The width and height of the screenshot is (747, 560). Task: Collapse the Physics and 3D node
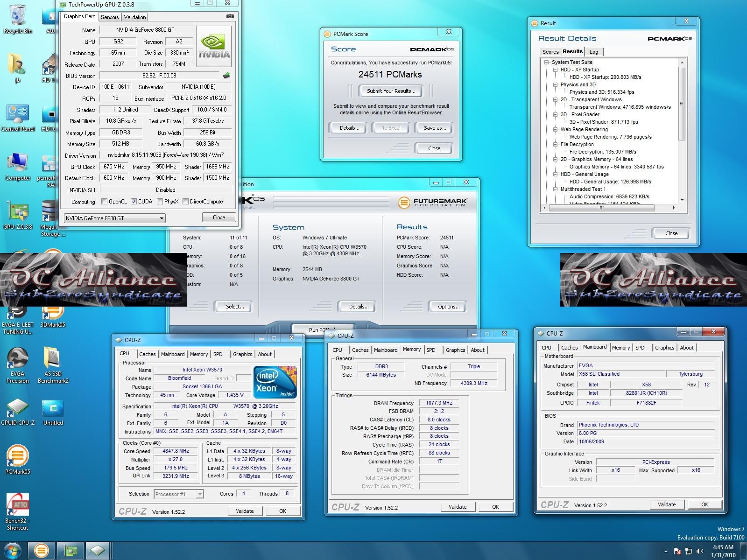(556, 84)
